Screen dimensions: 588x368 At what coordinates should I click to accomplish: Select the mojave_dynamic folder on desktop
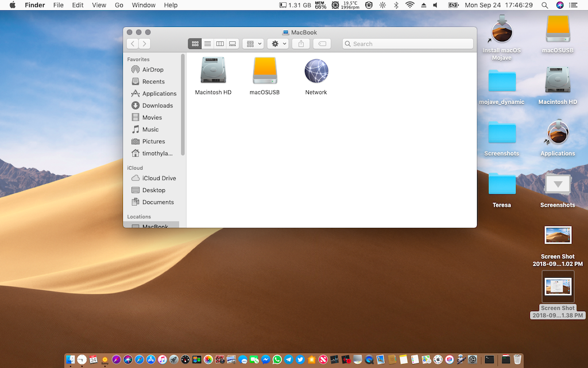[502, 80]
